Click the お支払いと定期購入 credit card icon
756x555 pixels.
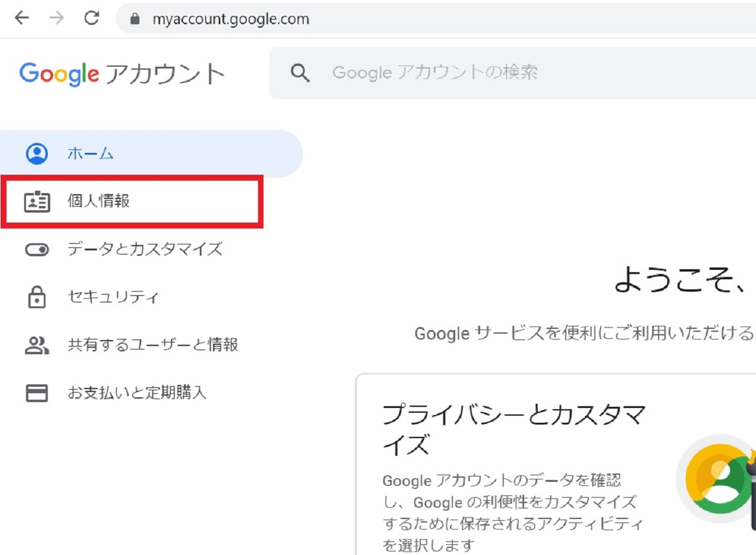37,393
